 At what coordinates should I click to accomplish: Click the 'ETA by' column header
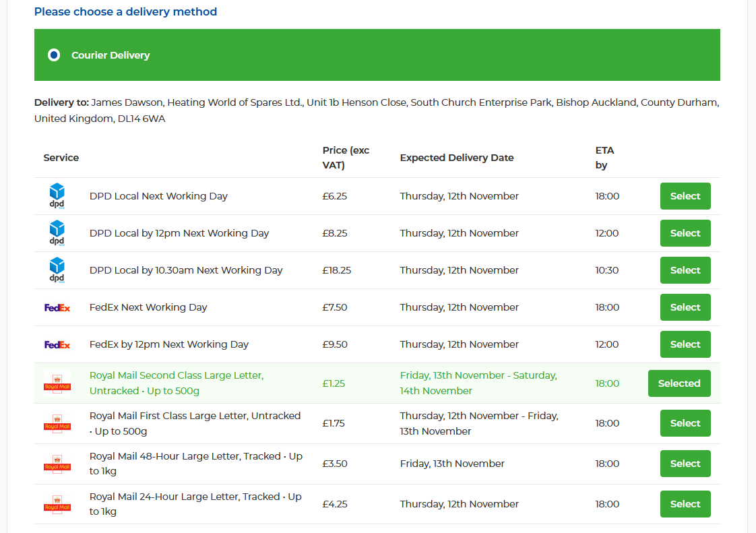(604, 158)
